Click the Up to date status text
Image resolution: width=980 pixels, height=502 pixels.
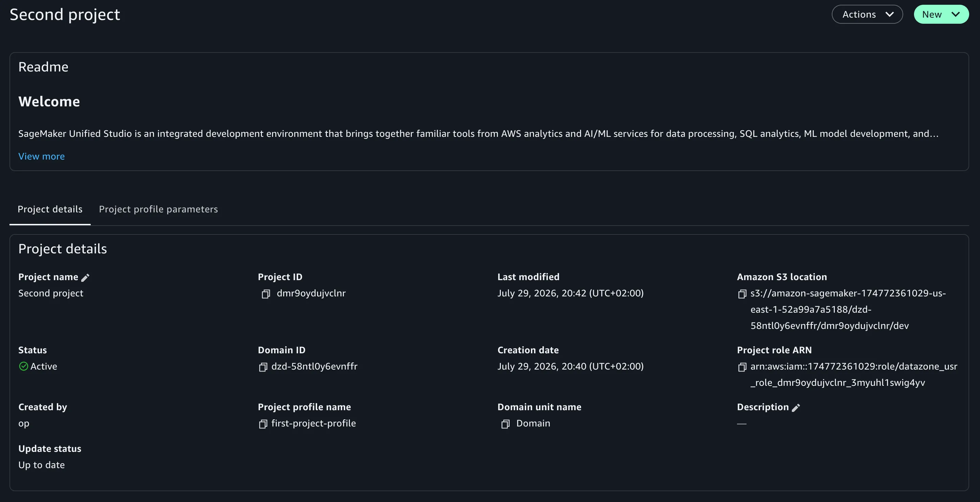pos(42,465)
